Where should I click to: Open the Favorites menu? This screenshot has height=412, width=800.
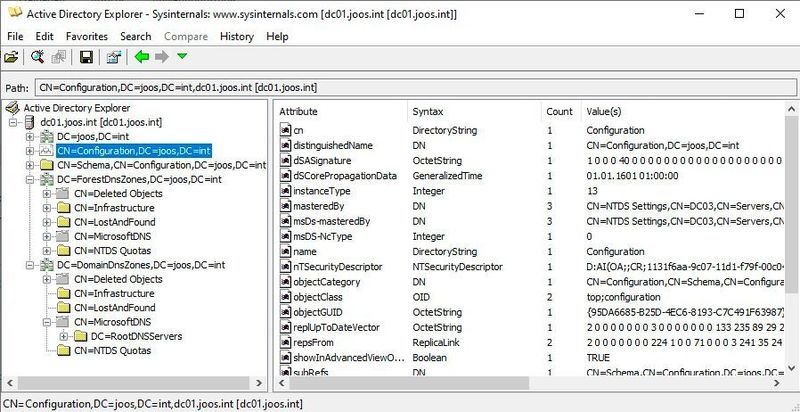pos(87,36)
